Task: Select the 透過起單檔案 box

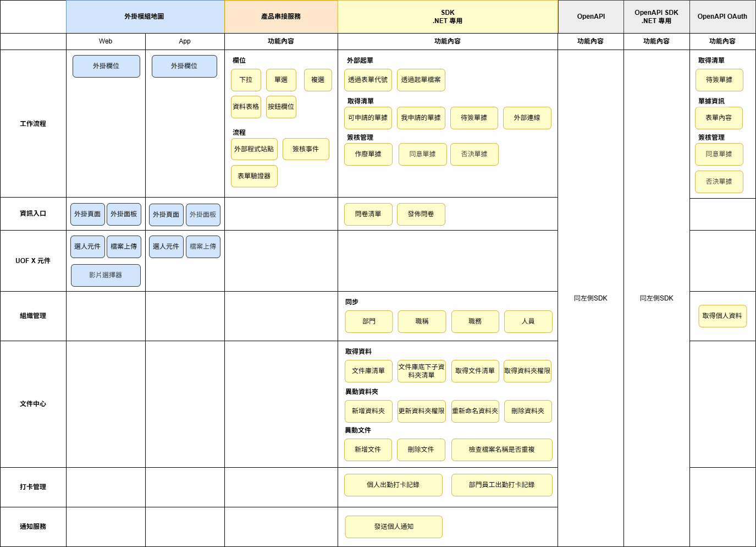Action: point(421,80)
